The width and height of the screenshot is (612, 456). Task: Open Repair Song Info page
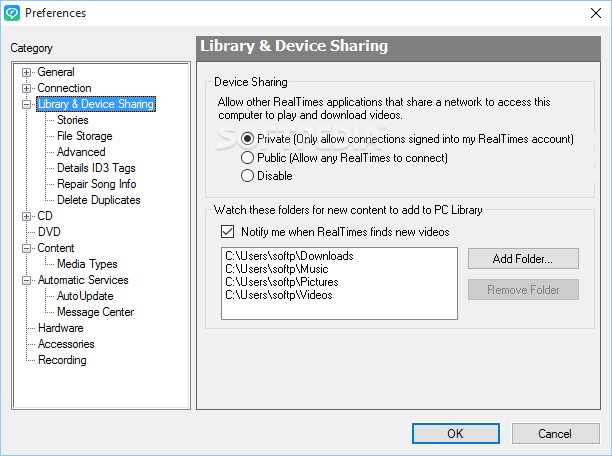click(x=97, y=184)
